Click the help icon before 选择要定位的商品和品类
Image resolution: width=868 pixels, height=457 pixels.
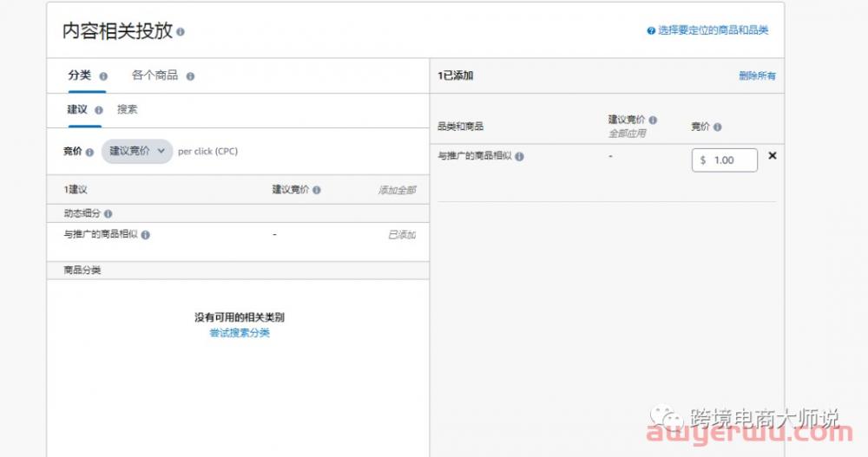click(651, 31)
